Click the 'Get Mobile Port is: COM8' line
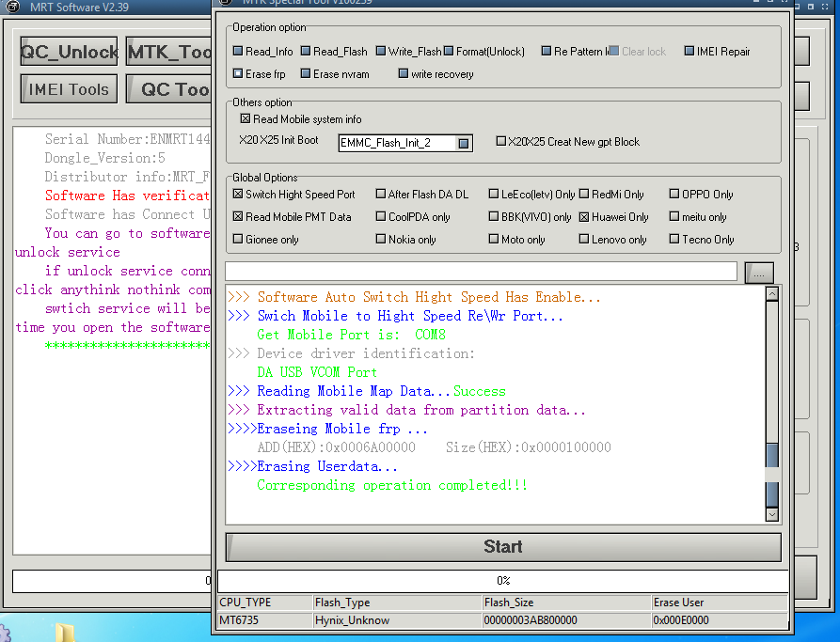 click(x=352, y=335)
